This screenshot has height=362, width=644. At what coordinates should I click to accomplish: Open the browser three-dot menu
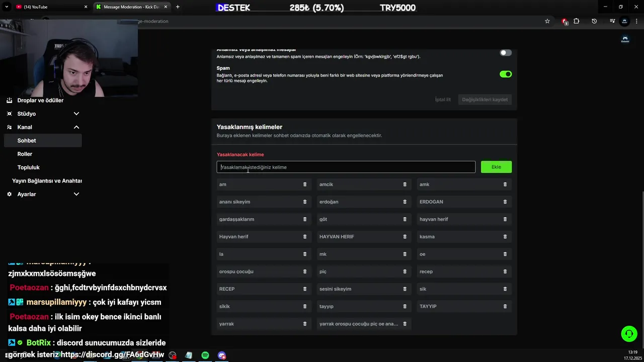[636, 21]
